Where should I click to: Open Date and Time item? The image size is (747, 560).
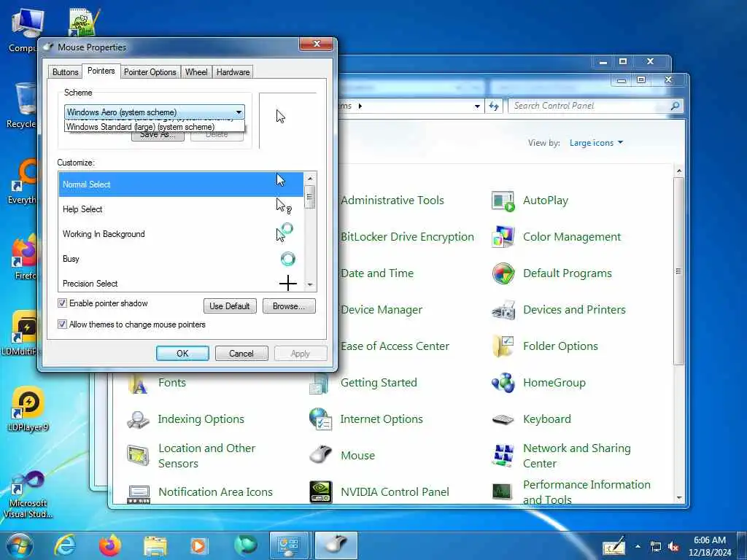[377, 273]
